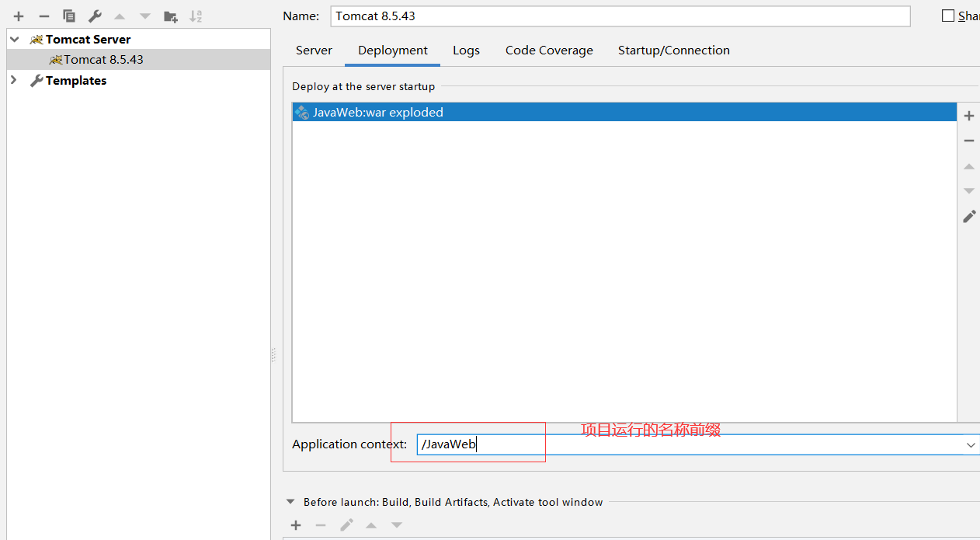This screenshot has width=980, height=540.
Task: Click the Name input field
Action: click(620, 16)
